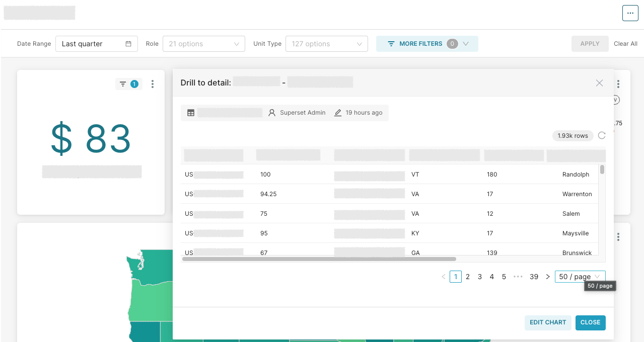
Task: Go to next page arrow in pagination
Action: 548,277
